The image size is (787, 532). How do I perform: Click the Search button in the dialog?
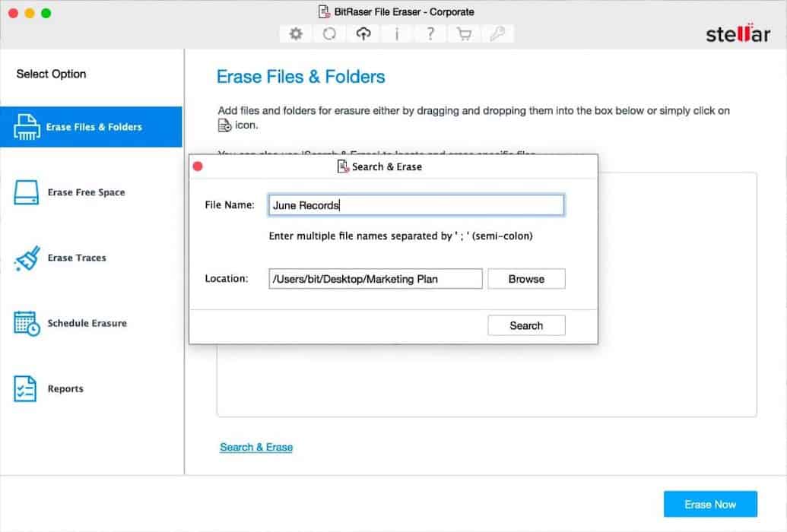click(x=526, y=325)
